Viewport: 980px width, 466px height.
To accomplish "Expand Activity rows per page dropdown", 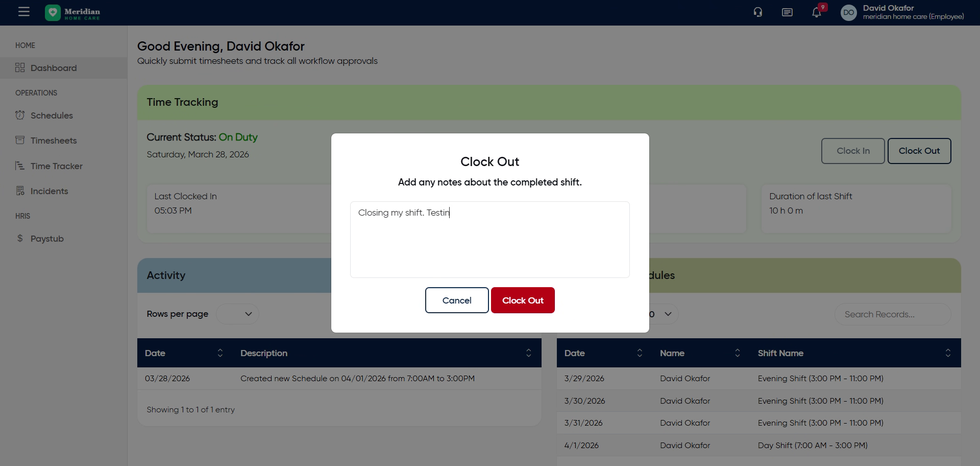I will click(x=238, y=314).
